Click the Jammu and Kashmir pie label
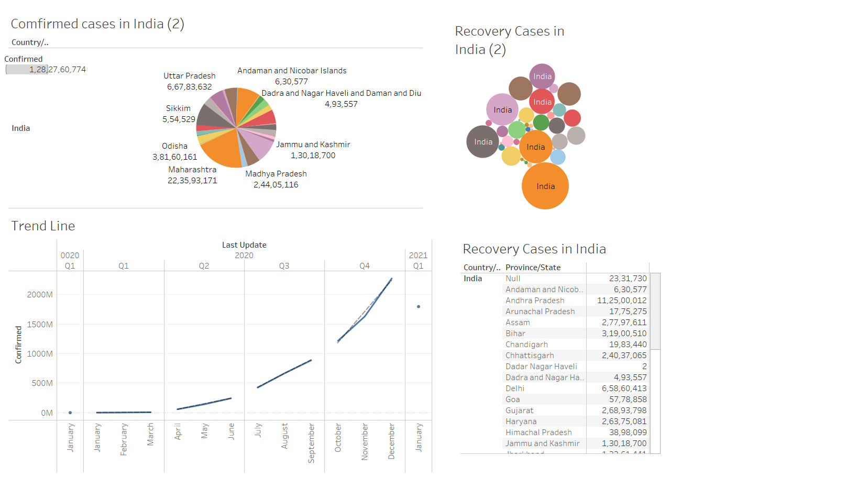The width and height of the screenshot is (868, 477). click(313, 145)
